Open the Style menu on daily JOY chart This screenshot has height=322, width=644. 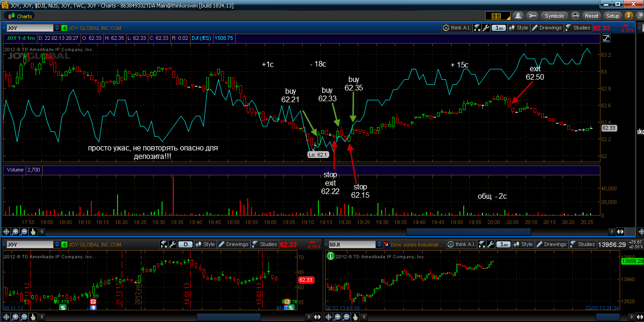(205, 244)
